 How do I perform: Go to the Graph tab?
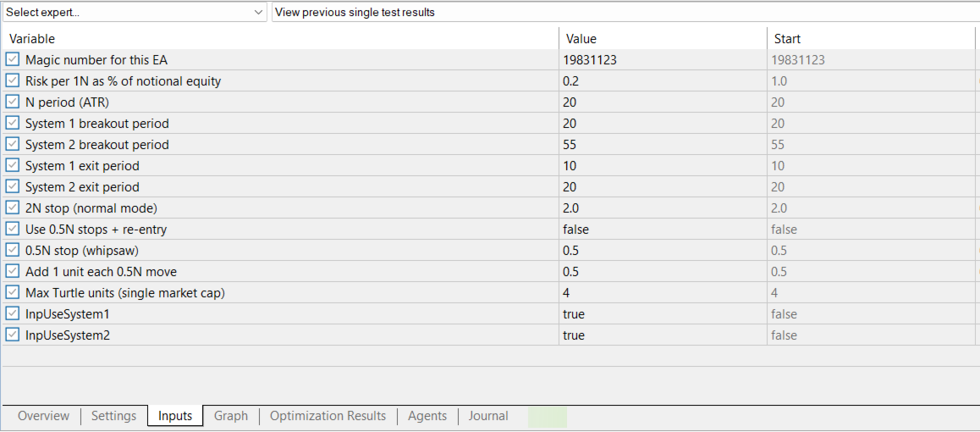click(x=231, y=416)
